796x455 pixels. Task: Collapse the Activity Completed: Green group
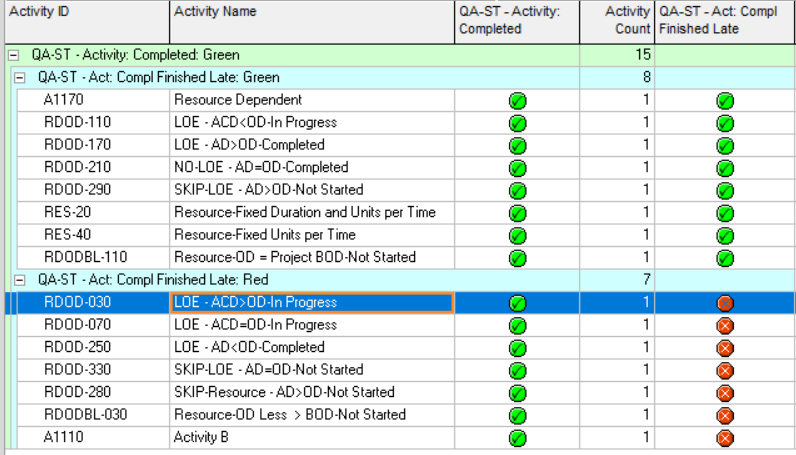[x=12, y=55]
